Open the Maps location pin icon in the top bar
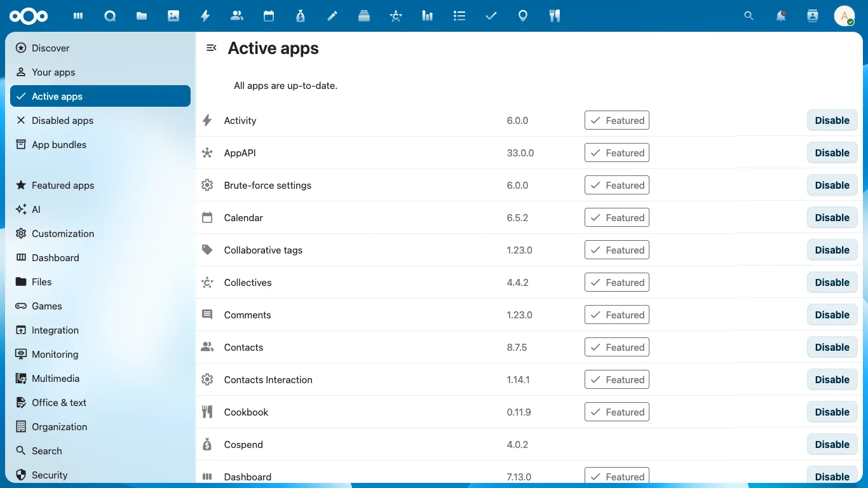This screenshot has width=868, height=488. pos(523,16)
